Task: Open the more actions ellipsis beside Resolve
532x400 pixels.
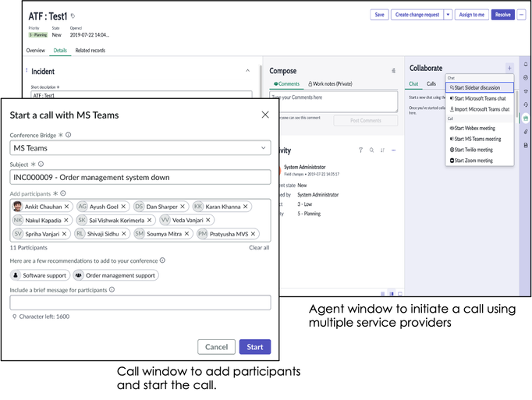Action: tap(522, 15)
